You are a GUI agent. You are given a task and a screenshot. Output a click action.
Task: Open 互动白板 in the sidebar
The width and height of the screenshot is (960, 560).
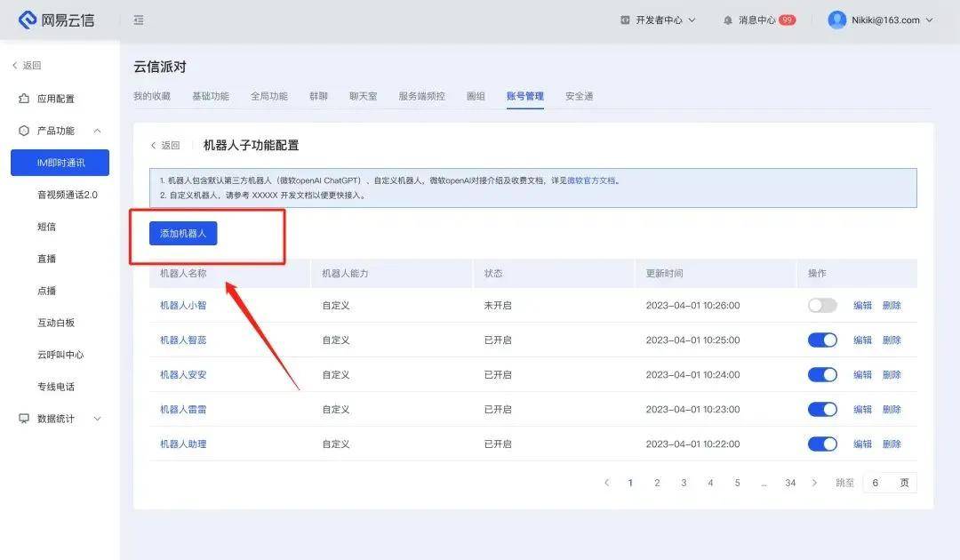[x=57, y=322]
